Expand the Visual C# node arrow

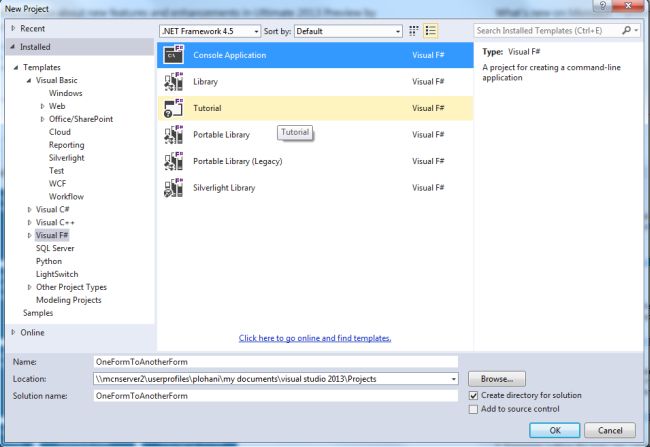coord(29,209)
